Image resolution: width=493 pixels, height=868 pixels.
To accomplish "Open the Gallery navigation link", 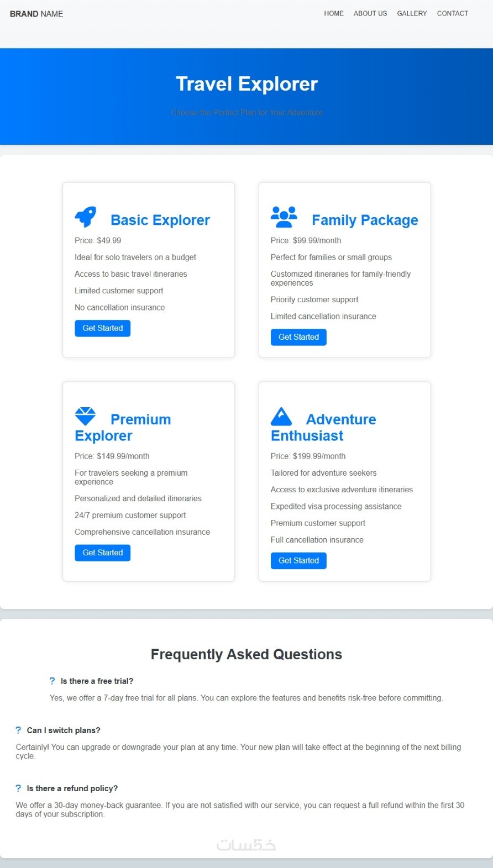I will (412, 13).
